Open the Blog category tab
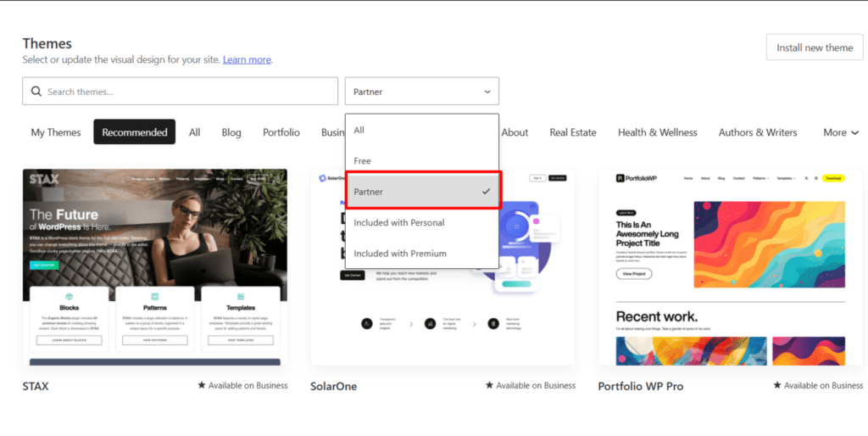868x436 pixels. click(231, 132)
